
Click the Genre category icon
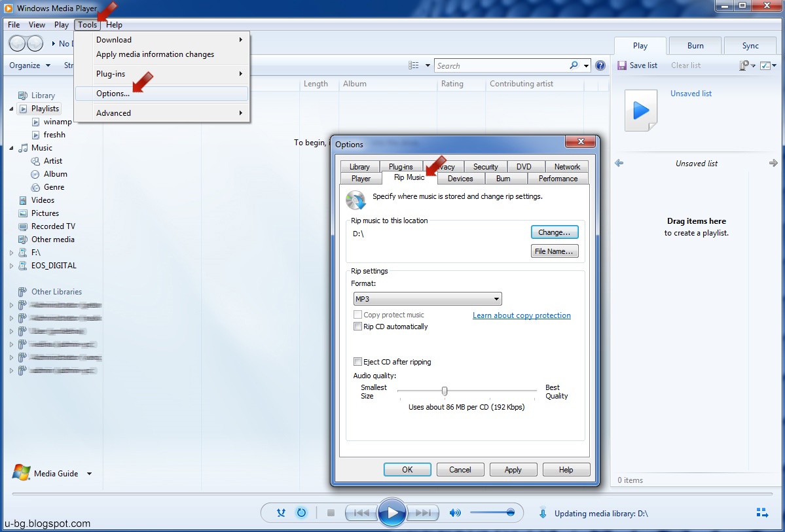[x=35, y=187]
